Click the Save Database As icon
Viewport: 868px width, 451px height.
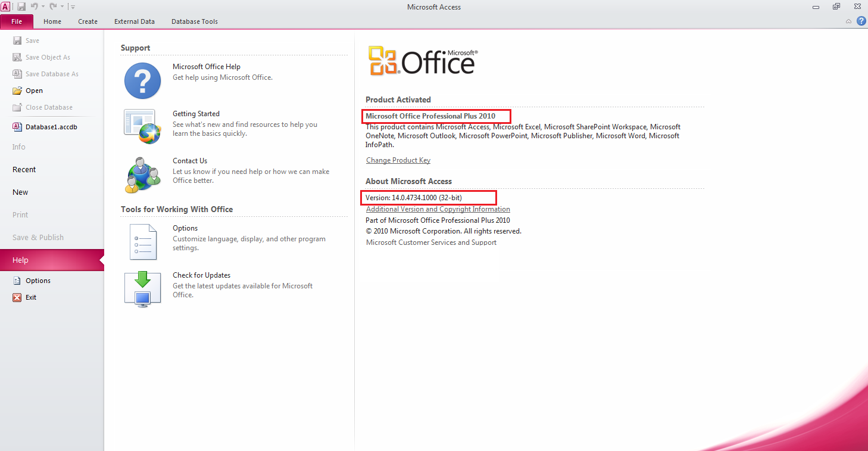17,74
